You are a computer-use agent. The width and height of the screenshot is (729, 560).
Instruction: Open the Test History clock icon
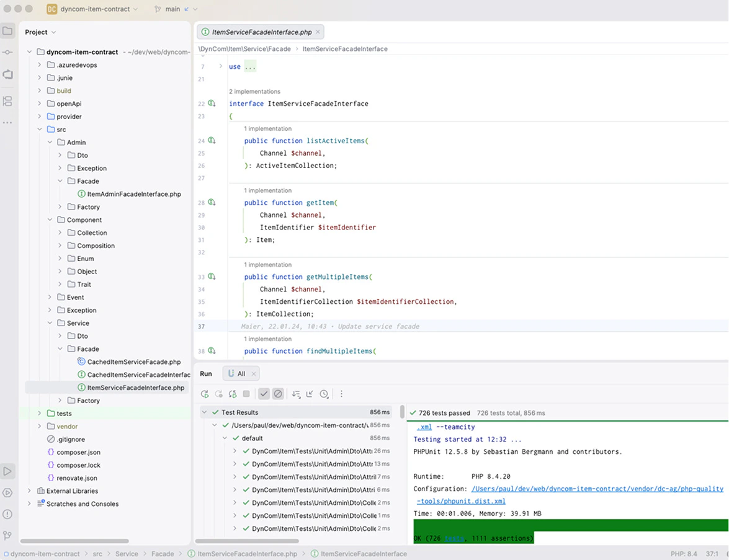[x=324, y=394]
